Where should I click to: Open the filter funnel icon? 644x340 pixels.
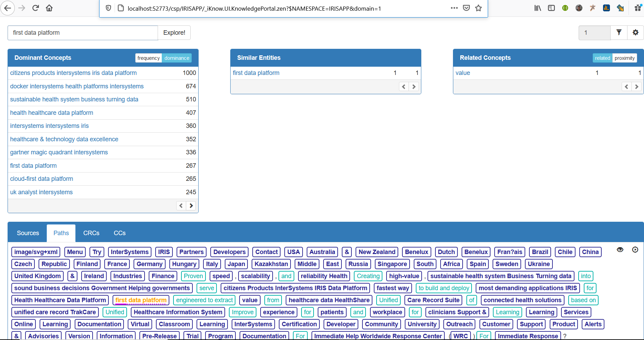pos(619,33)
